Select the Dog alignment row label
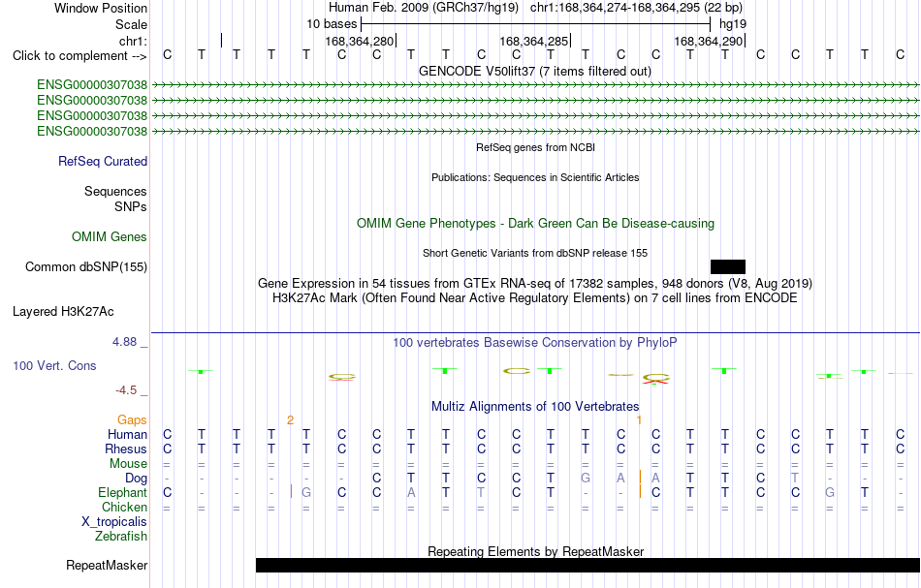The width and height of the screenshot is (921, 588). click(137, 479)
